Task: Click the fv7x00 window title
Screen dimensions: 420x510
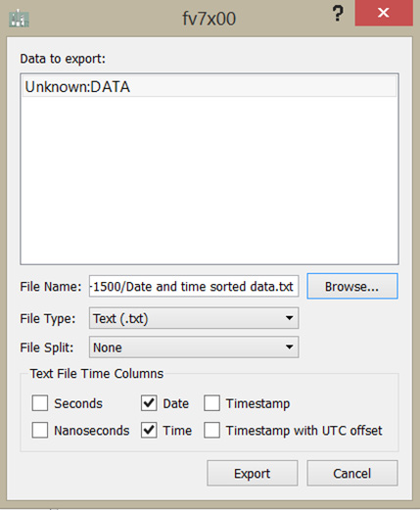Action: [x=209, y=19]
